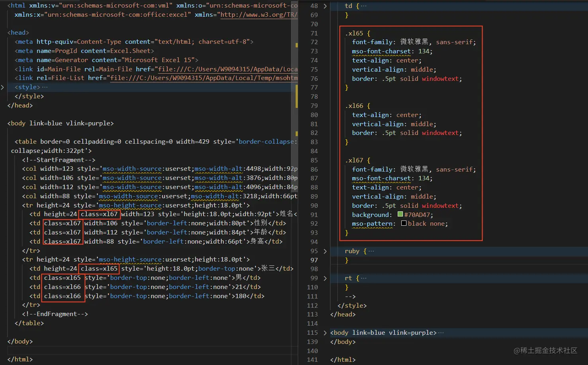588x365 pixels.
Task: Click 'text-align' property on line 80
Action: 370,115
